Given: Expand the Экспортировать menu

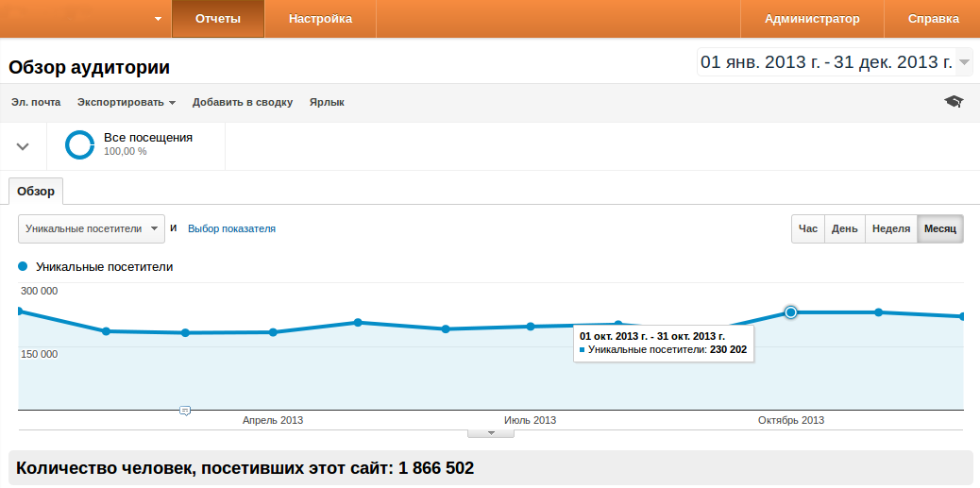Looking at the screenshot, I should [127, 102].
